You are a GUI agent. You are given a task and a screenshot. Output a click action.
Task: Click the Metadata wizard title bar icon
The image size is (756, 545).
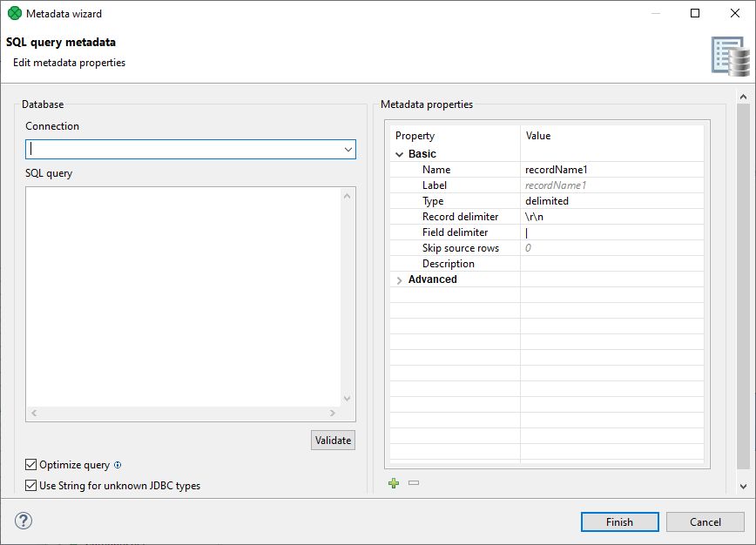coord(13,13)
